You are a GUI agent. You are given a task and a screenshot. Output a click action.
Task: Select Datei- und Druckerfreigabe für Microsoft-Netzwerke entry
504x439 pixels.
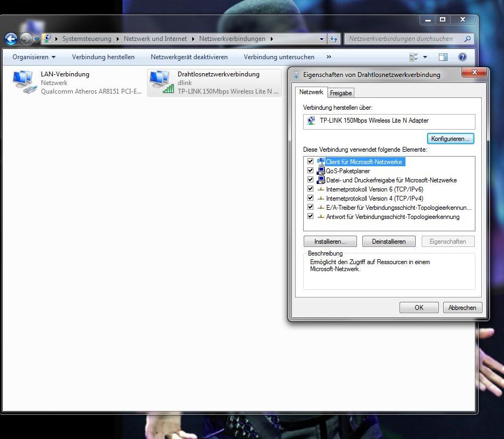pyautogui.click(x=391, y=180)
